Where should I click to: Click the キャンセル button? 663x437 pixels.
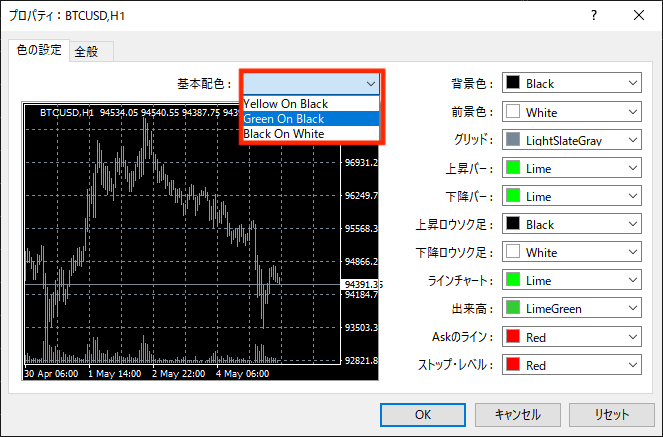(518, 415)
